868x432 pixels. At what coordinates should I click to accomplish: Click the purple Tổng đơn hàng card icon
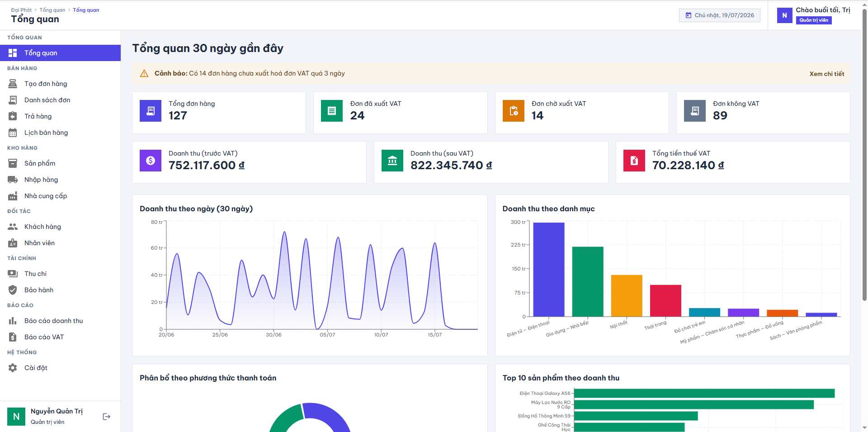151,111
